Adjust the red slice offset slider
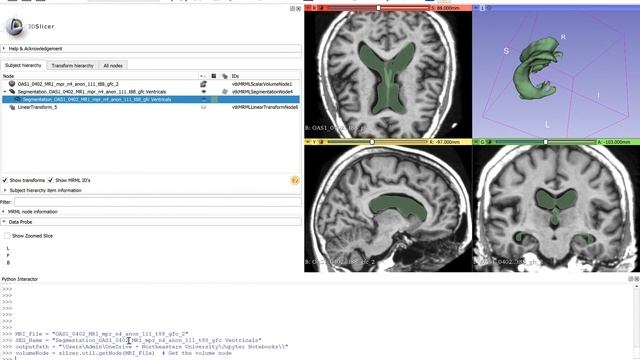The height and width of the screenshot is (360, 640). 378,8
